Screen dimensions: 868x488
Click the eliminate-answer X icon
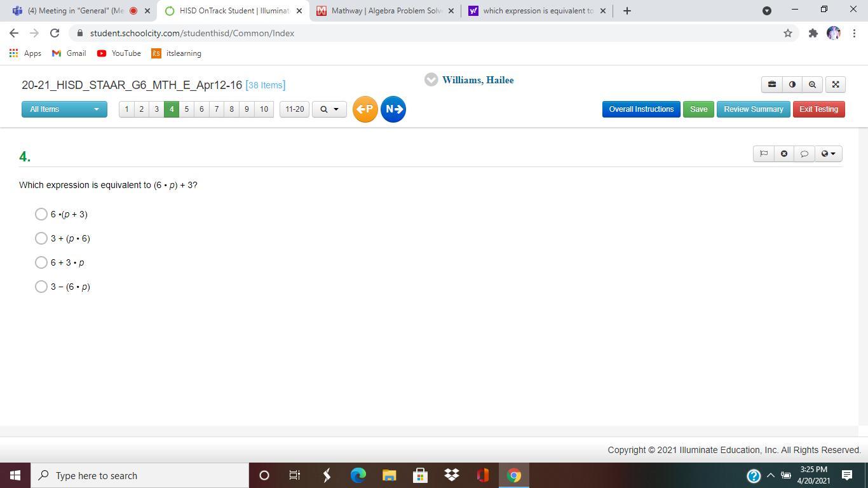(784, 154)
